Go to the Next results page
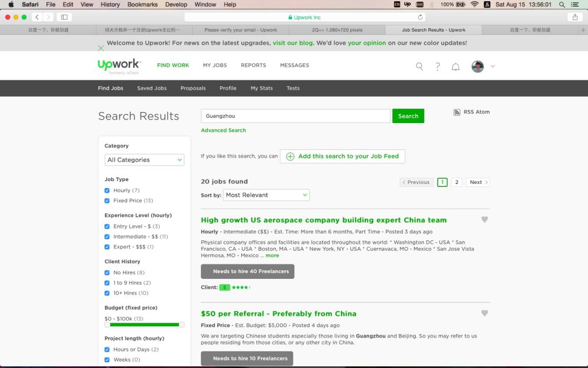The width and height of the screenshot is (588, 368). coord(478,182)
